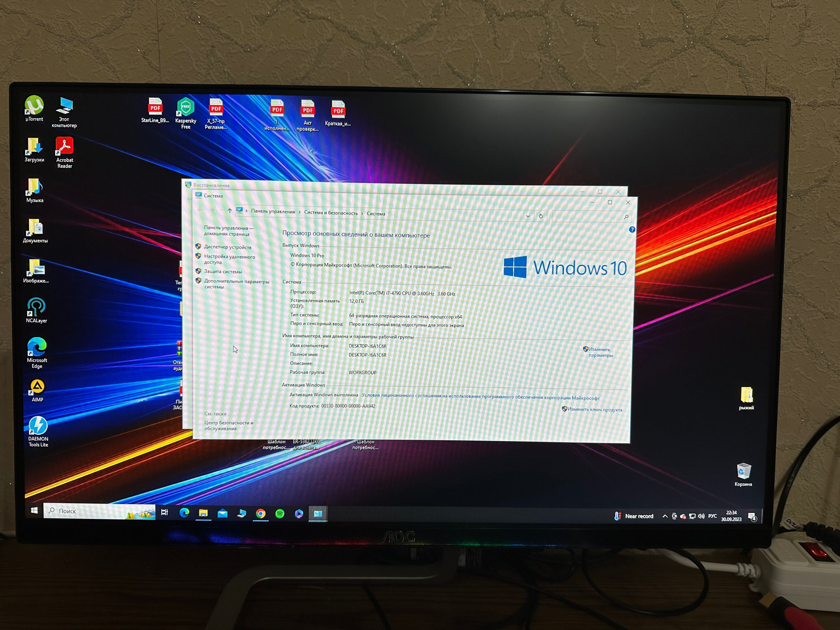This screenshot has height=630, width=840.
Task: Open the Краткая_и... PDF file
Action: click(338, 113)
